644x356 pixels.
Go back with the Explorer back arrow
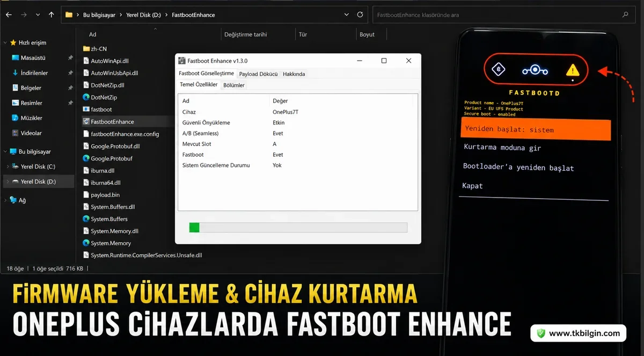[x=10, y=15]
